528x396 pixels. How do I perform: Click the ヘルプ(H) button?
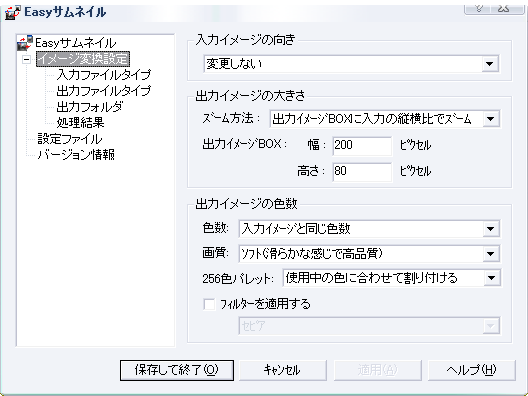(x=471, y=370)
